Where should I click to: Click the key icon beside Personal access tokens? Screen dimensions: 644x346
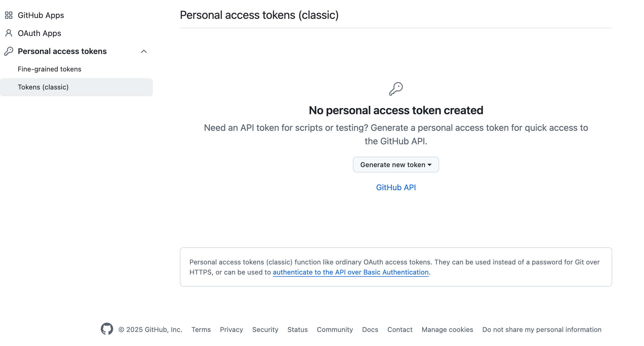[8, 51]
